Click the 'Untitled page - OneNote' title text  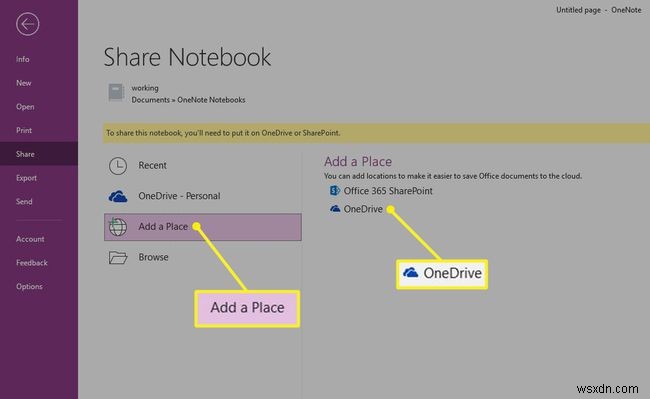599,10
